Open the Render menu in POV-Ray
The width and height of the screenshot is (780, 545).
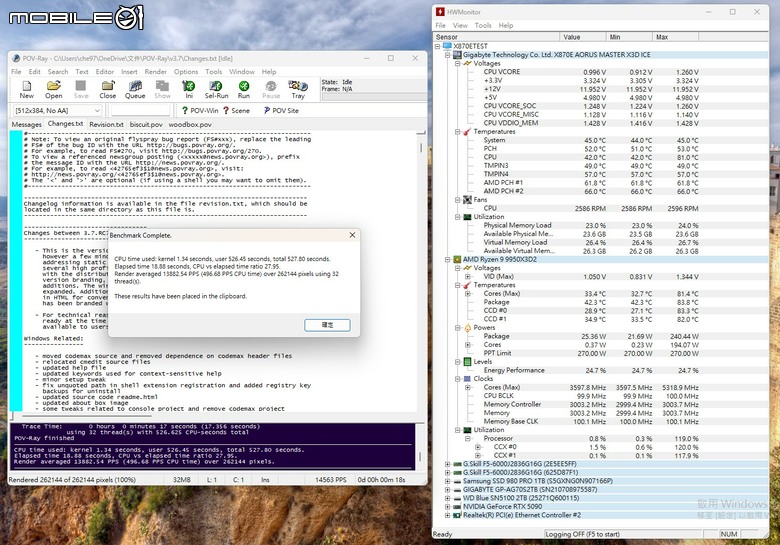(156, 72)
